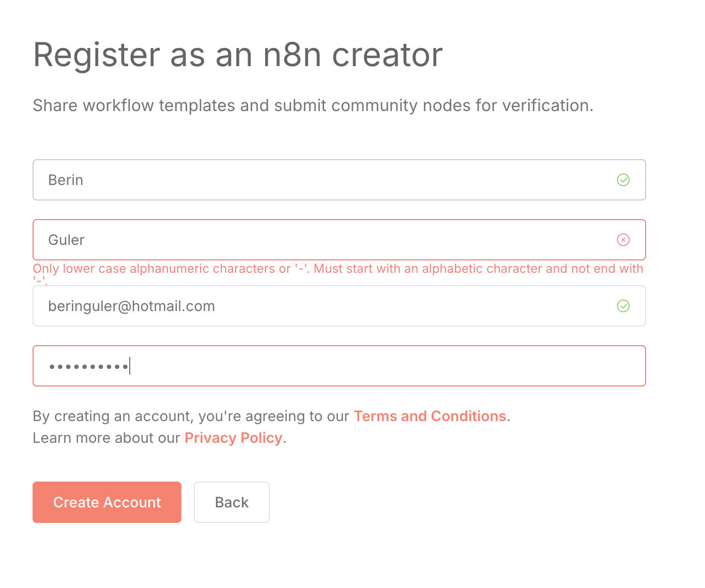Click the red error icon beside Guler

(x=623, y=240)
